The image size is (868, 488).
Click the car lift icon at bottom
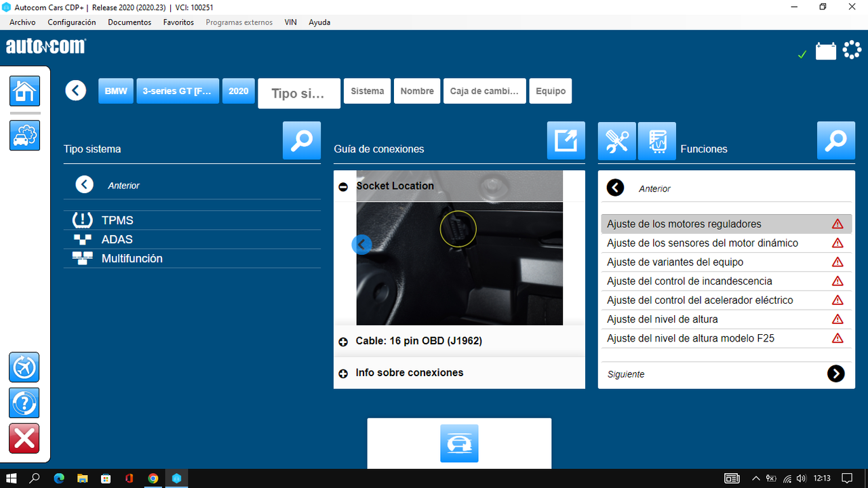pos(459,443)
